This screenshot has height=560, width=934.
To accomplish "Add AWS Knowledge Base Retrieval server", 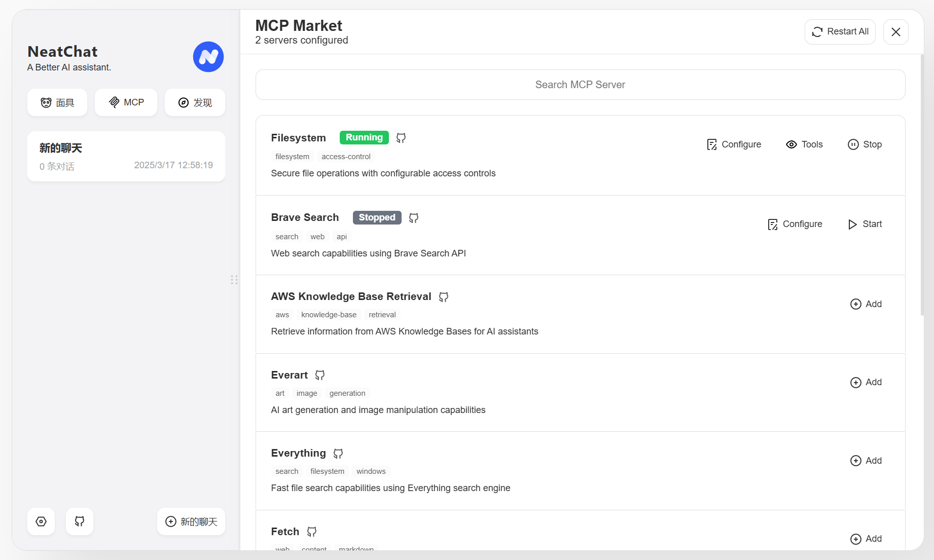I will coord(866,304).
